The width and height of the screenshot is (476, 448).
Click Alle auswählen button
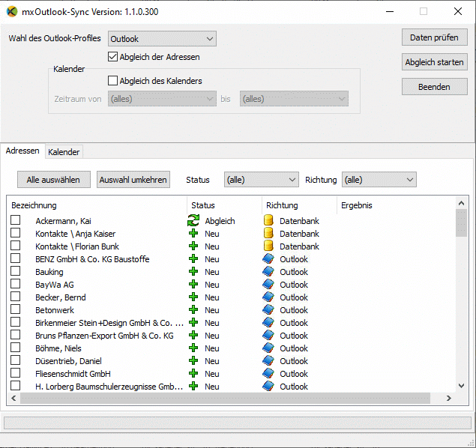[54, 180]
